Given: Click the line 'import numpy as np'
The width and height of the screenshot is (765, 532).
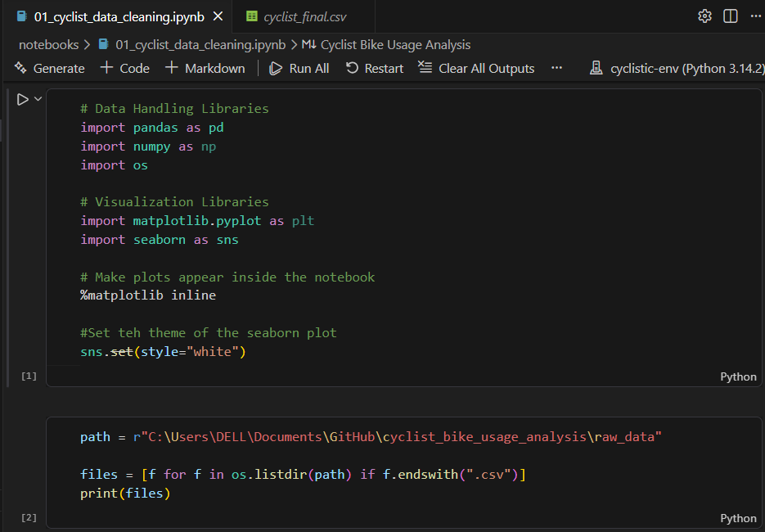Looking at the screenshot, I should click(x=148, y=147).
